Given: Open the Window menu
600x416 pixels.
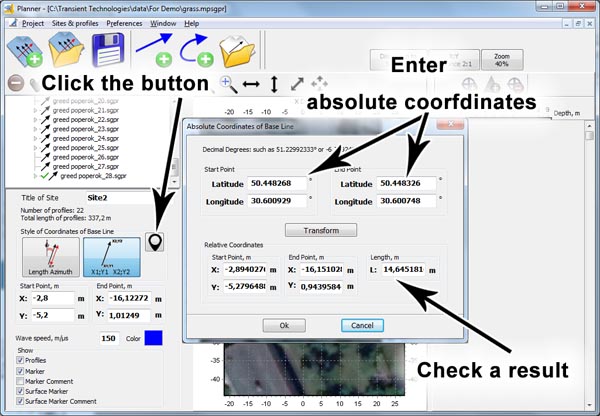Looking at the screenshot, I should tap(163, 23).
